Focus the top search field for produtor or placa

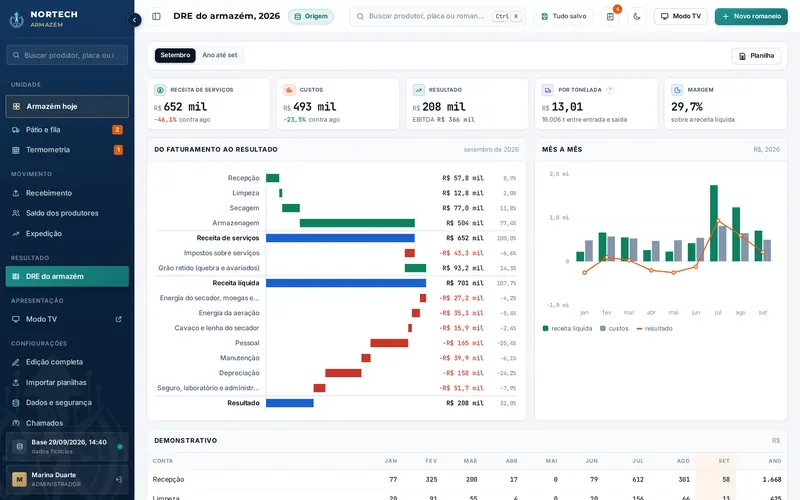click(437, 16)
